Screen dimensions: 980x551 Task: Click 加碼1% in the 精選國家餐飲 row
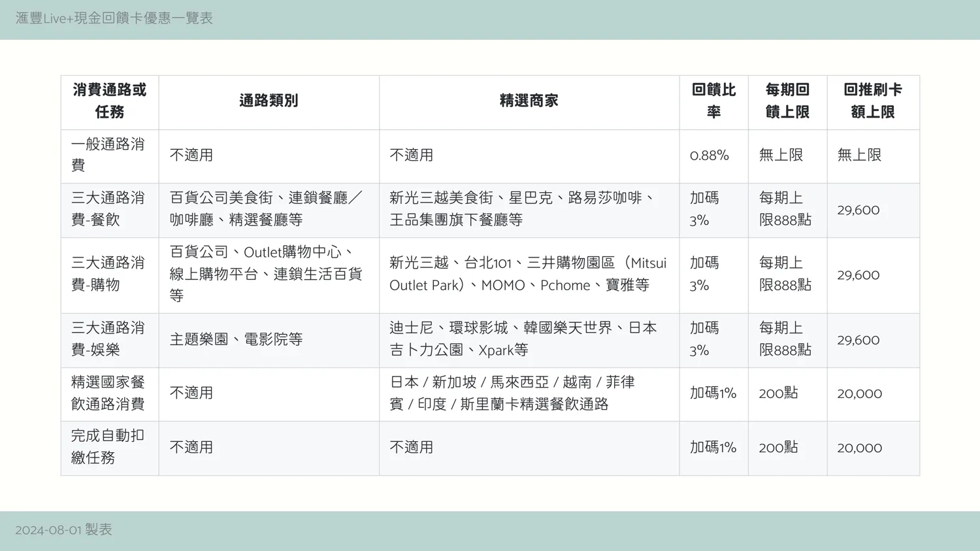click(713, 393)
